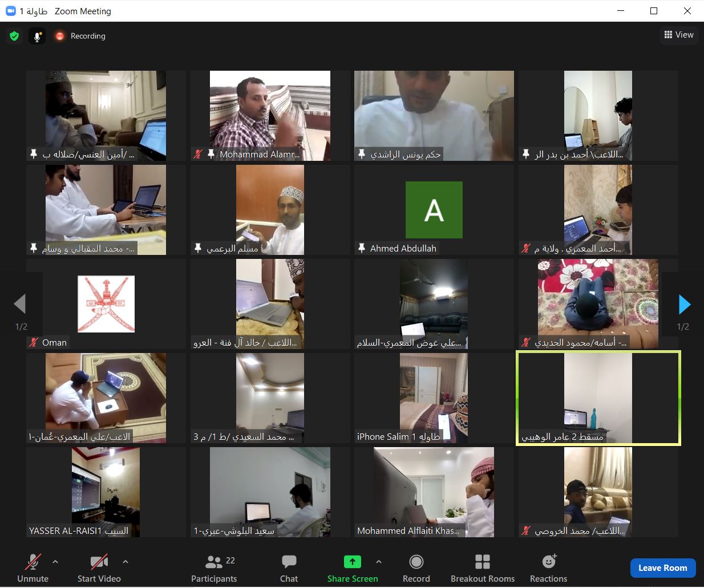Go to next page of participants
This screenshot has width=704, height=588.
click(685, 305)
